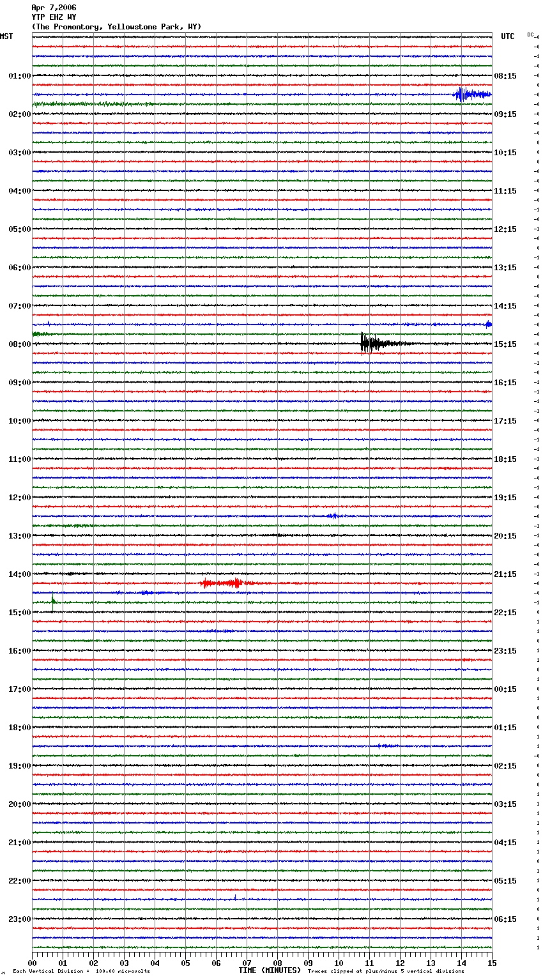Click the 'MST' column header
Screen dimensions: 543x980
6,36
